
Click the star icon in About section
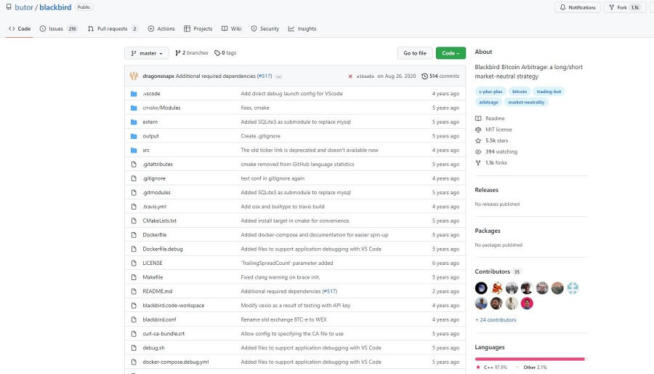(478, 141)
